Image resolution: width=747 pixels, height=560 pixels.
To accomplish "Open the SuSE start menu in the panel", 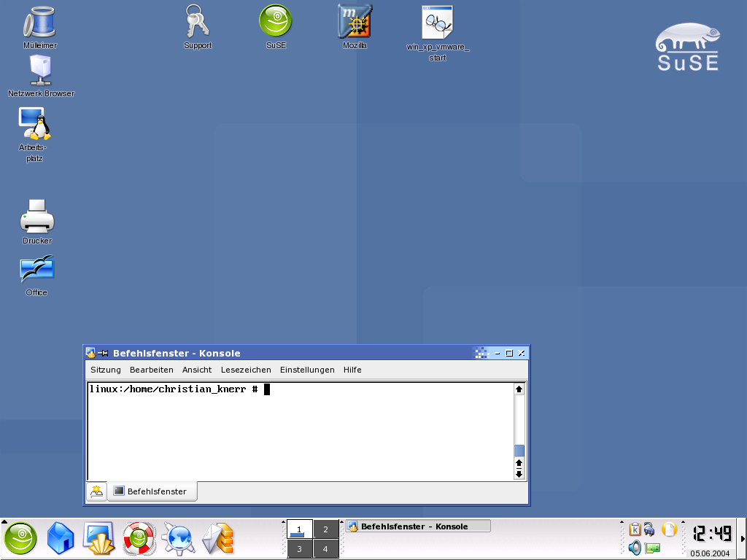I will click(20, 540).
